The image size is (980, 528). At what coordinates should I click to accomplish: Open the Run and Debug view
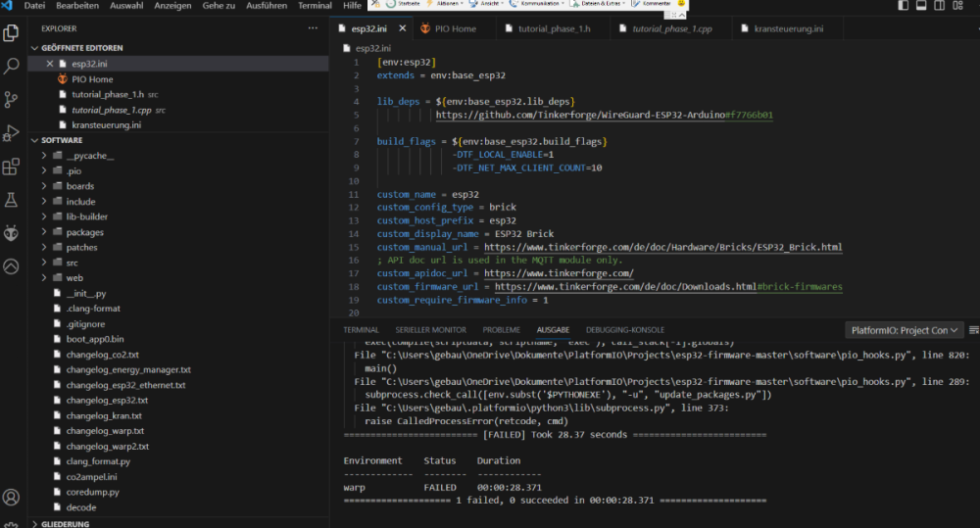click(12, 133)
